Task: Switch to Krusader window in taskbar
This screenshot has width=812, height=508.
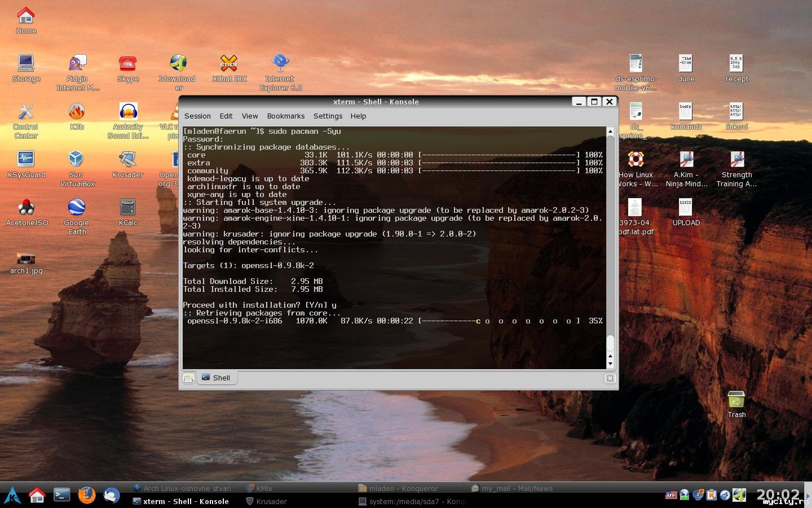Action: pyautogui.click(x=267, y=501)
